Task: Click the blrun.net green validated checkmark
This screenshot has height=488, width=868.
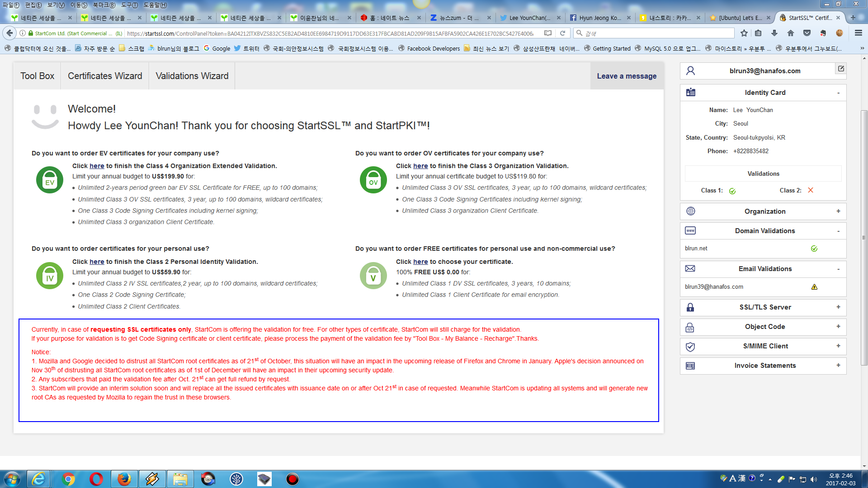Action: (814, 249)
